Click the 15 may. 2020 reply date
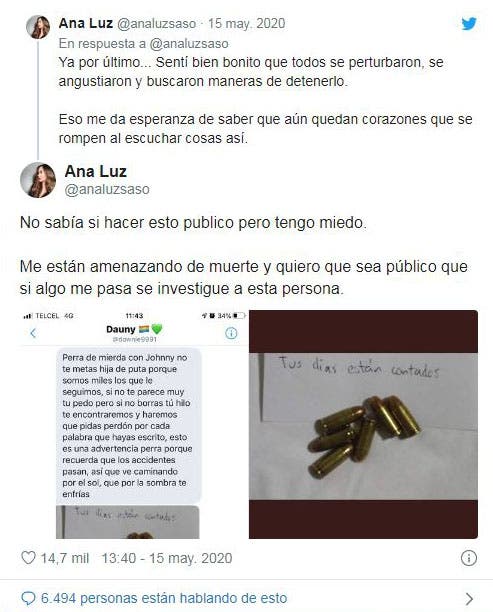The height and width of the screenshot is (612, 493). (246, 23)
